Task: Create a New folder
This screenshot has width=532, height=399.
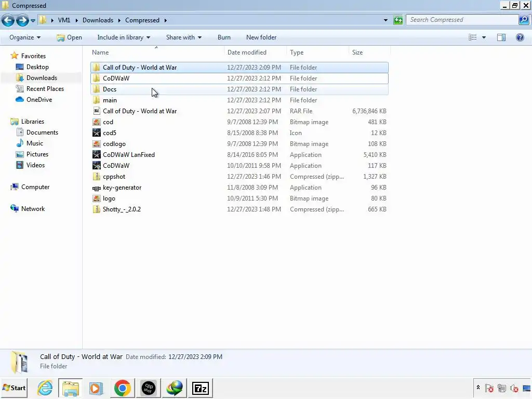Action: point(261,37)
